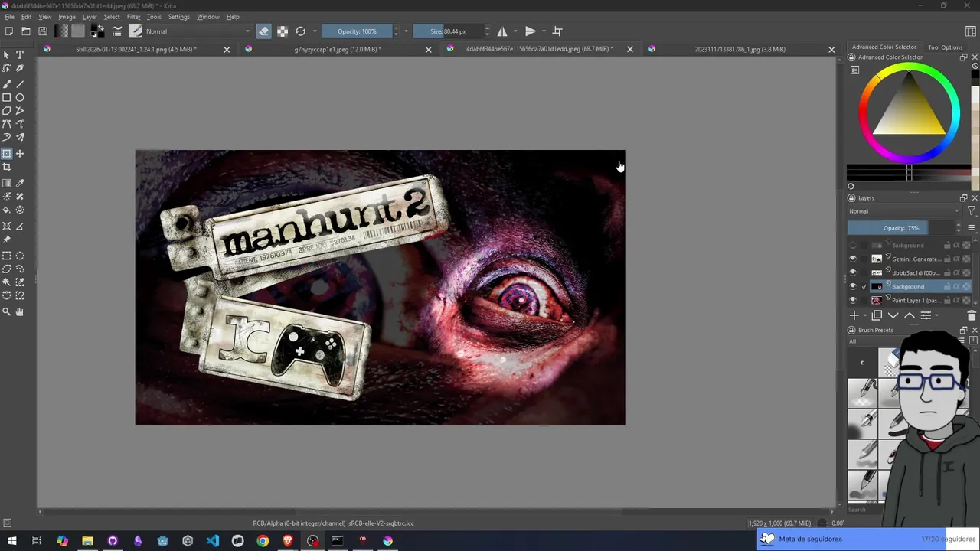Select the Measure tool
The image size is (980, 551).
pyautogui.click(x=20, y=227)
